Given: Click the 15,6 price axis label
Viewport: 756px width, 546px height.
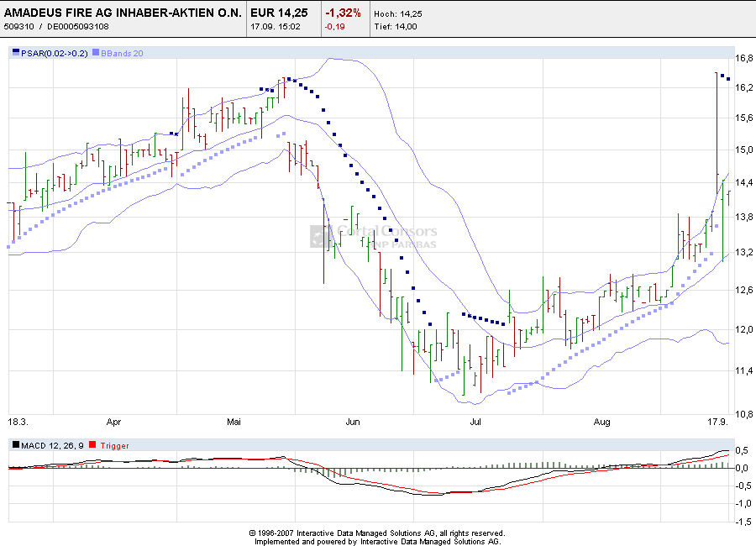Looking at the screenshot, I should point(744,118).
